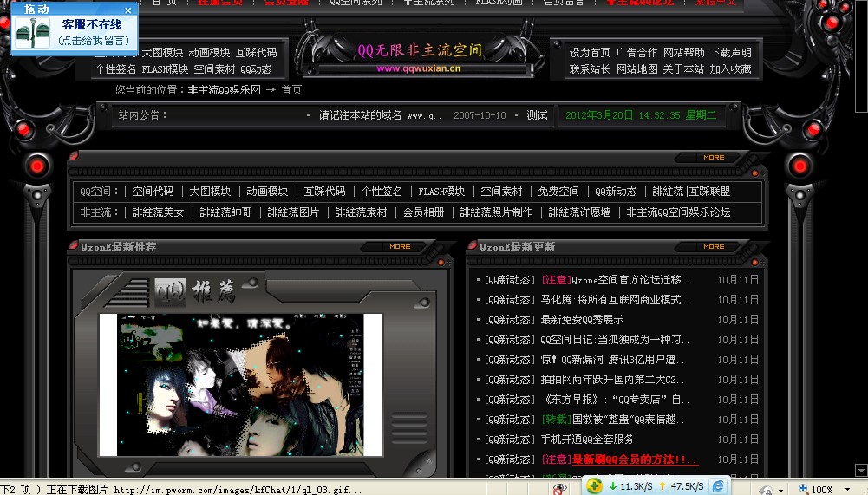
Task: Open announcement 请记注本站的域名
Action: [x=380, y=115]
